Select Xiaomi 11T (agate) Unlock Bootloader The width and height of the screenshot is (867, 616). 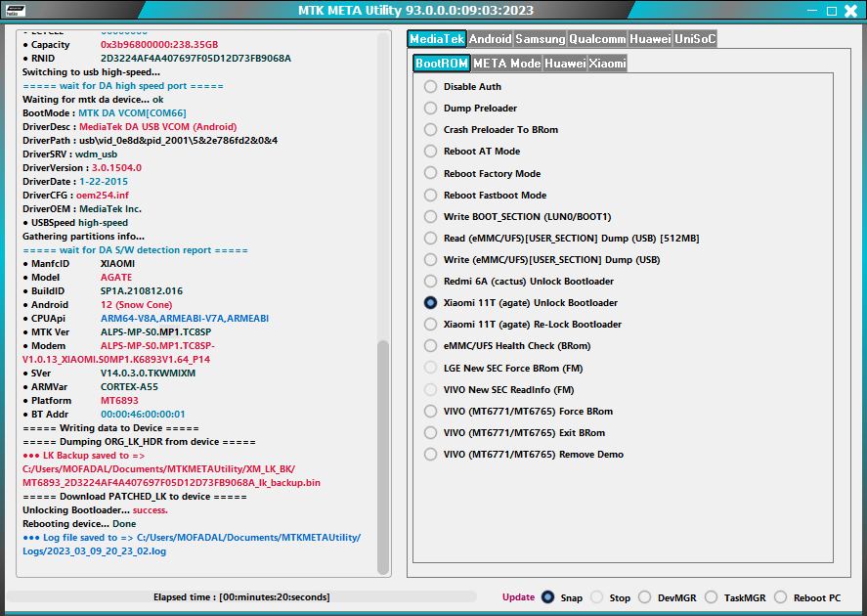click(x=430, y=303)
